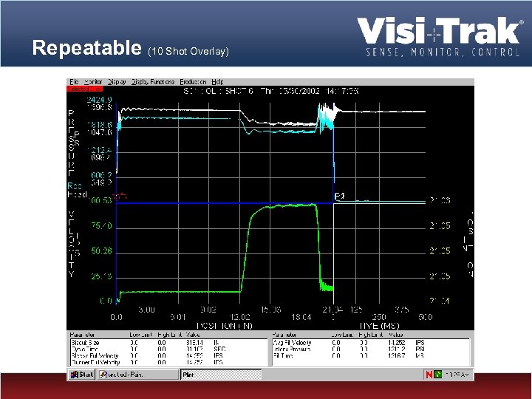Click the 18.04 position axis tick

click(301, 317)
